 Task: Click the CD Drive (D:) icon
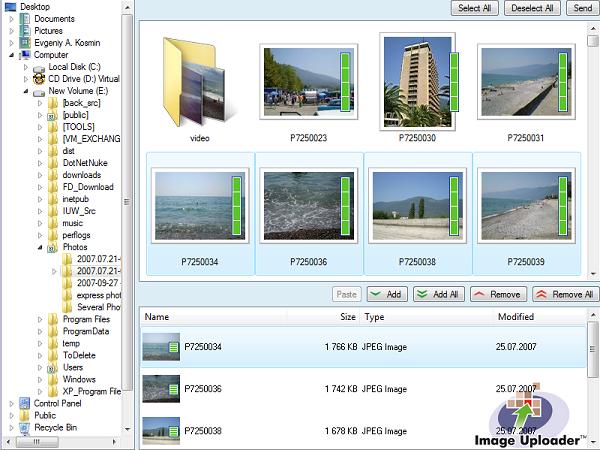pyautogui.click(x=39, y=79)
